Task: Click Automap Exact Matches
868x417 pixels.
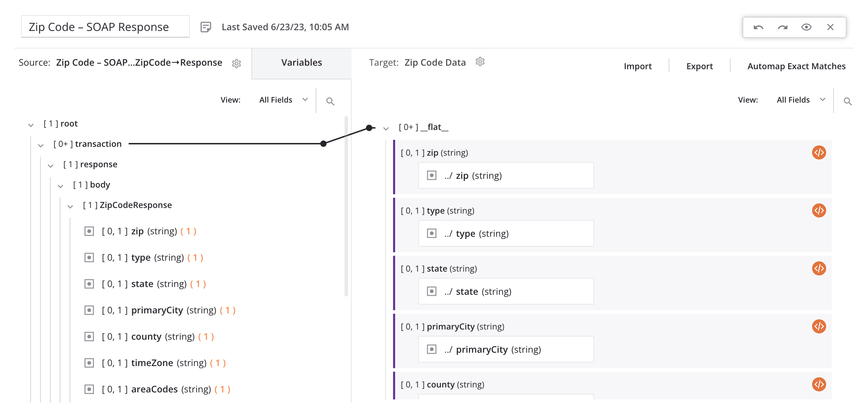Action: (x=796, y=66)
